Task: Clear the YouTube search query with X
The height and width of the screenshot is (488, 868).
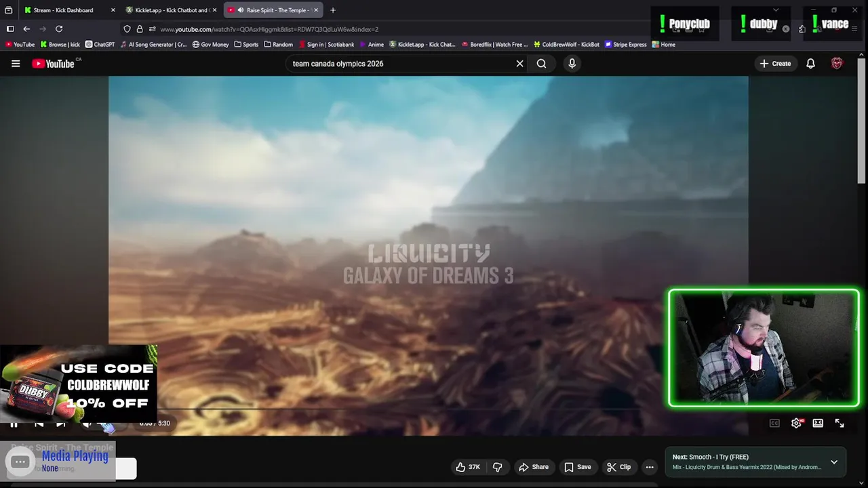Action: (x=519, y=64)
